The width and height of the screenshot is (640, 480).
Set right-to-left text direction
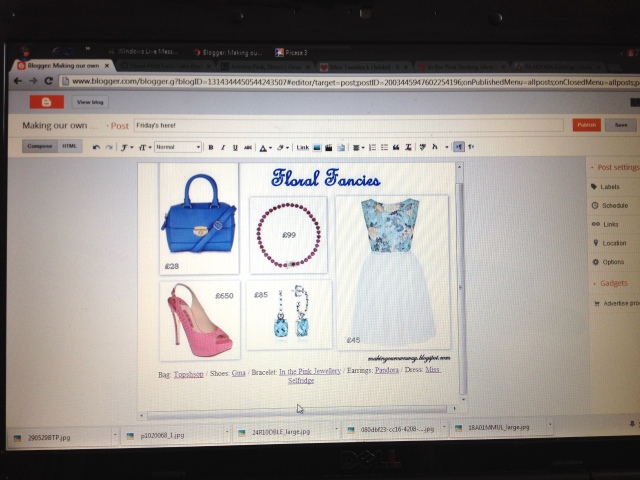point(471,147)
